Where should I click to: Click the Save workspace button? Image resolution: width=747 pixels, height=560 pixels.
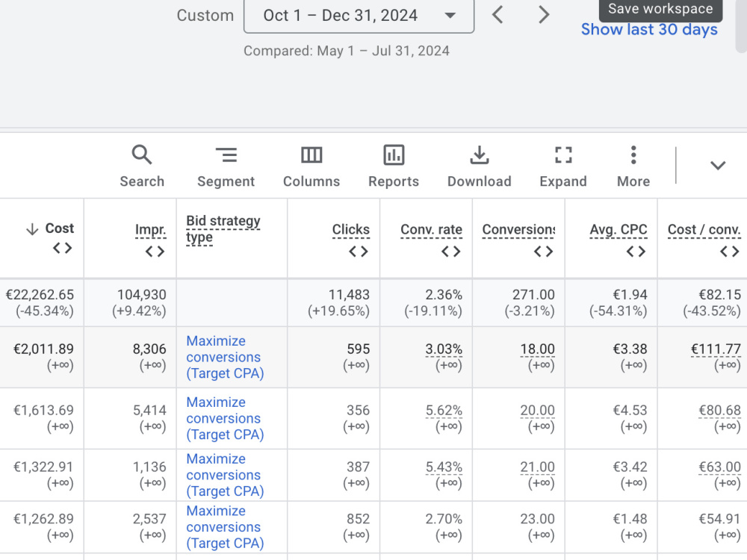(660, 9)
